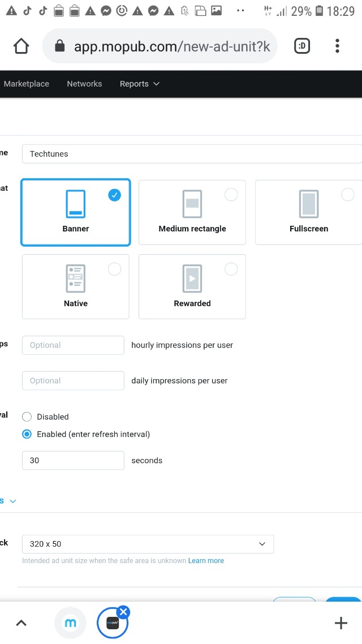This screenshot has height=644, width=362.
Task: Check the Native radio circle
Action: [x=114, y=269]
